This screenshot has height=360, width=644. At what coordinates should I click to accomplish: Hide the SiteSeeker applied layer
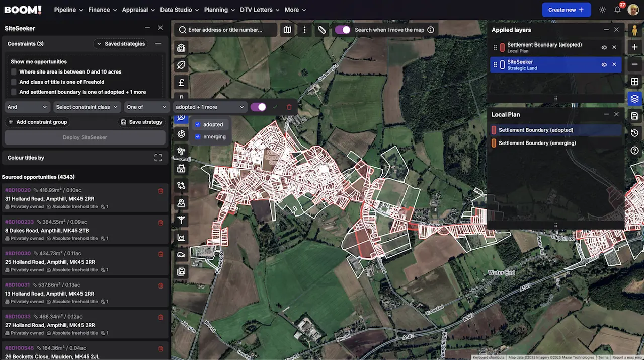[604, 64]
